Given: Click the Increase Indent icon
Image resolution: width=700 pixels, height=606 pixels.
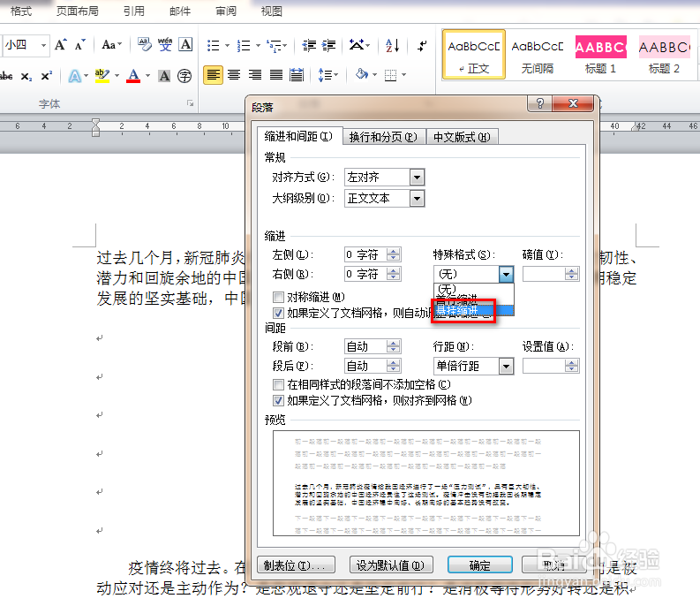Looking at the screenshot, I should [x=329, y=46].
